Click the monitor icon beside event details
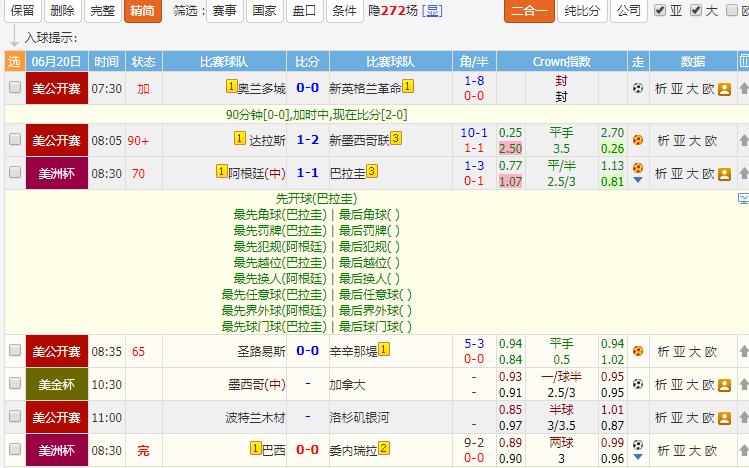The height and width of the screenshot is (468, 749). [x=744, y=198]
